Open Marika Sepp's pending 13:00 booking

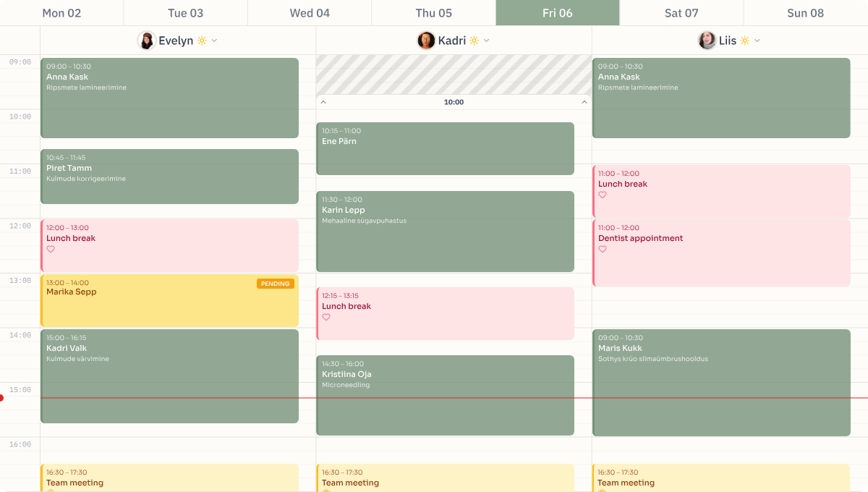[169, 300]
